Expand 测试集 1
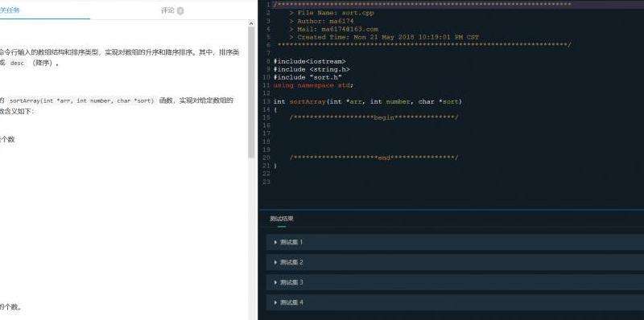Screen dimensions: 644x320 tap(455, 242)
